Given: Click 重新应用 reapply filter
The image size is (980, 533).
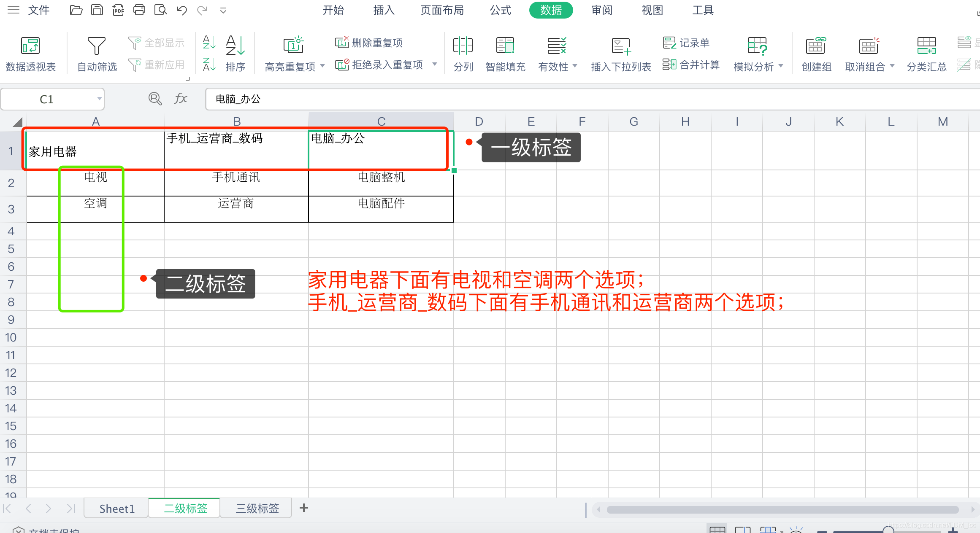Looking at the screenshot, I should (x=156, y=65).
